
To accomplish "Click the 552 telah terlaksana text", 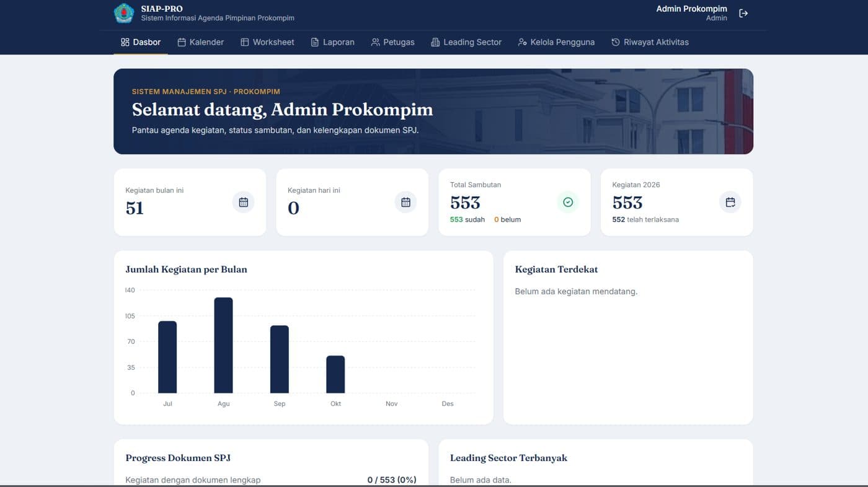I will [x=645, y=219].
